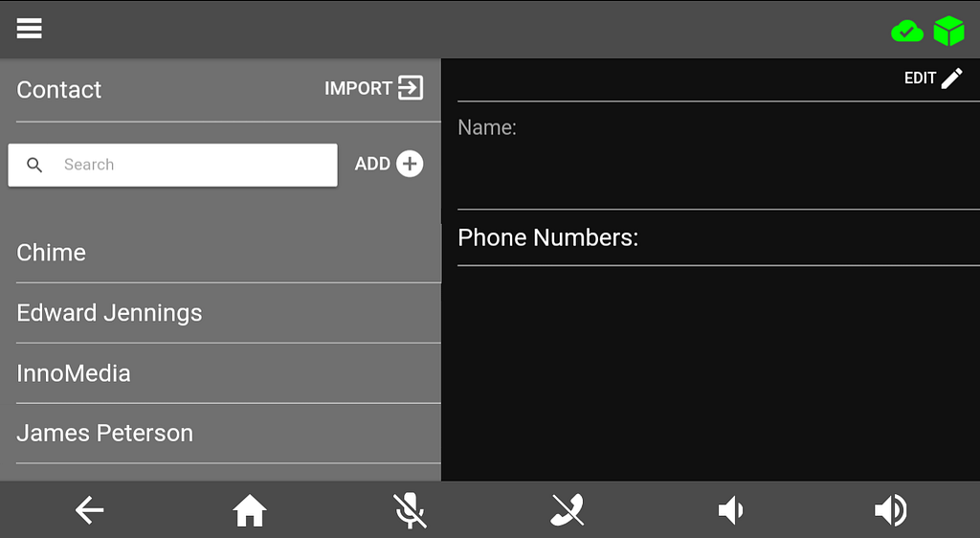
Task: Click into the Search contacts field
Action: pyautogui.click(x=172, y=165)
